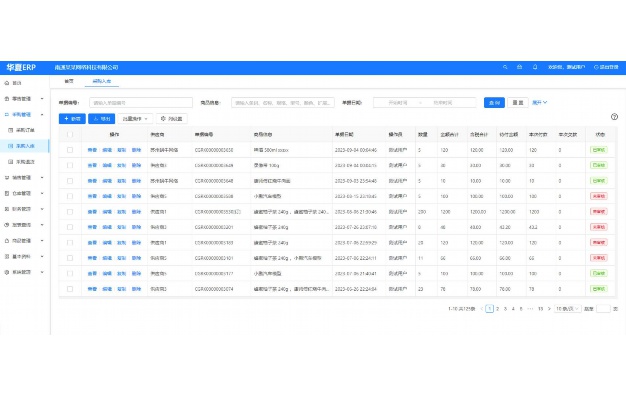Click the 基本资料 icon in the sidebar

(6, 256)
